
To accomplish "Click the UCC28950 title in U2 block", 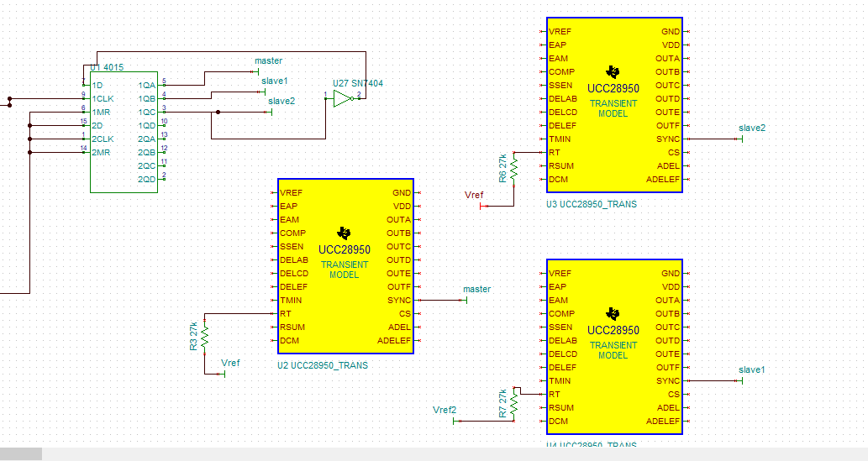I will [345, 249].
